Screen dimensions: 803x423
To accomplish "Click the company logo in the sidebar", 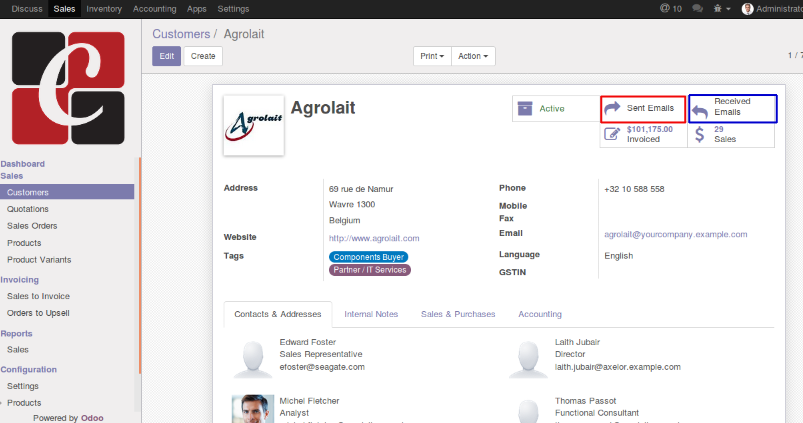I will point(68,88).
